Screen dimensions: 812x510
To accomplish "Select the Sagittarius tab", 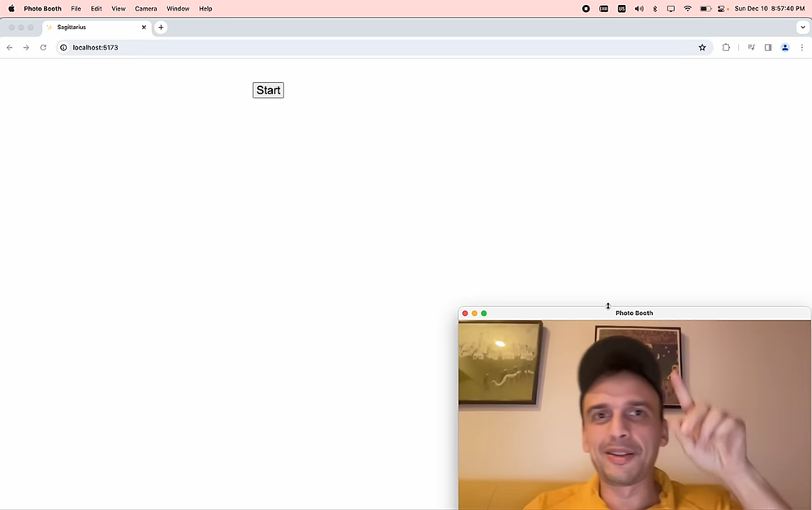I will (x=89, y=28).
